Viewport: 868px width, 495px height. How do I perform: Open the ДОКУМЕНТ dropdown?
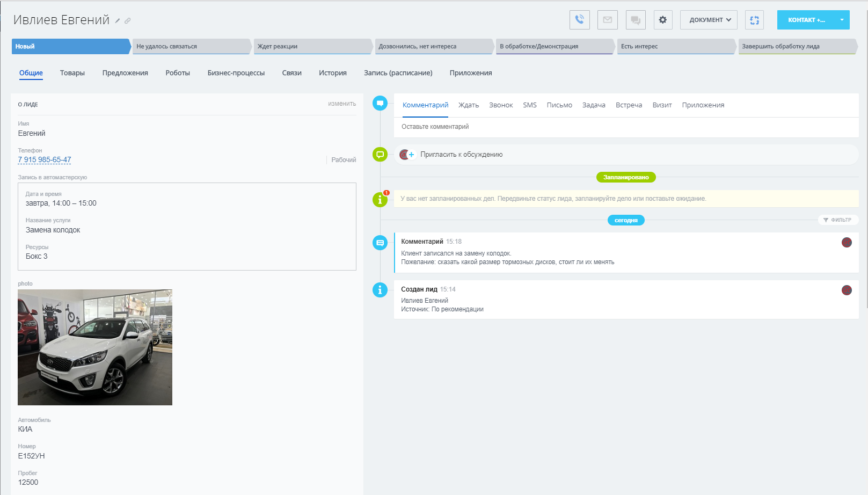(709, 20)
